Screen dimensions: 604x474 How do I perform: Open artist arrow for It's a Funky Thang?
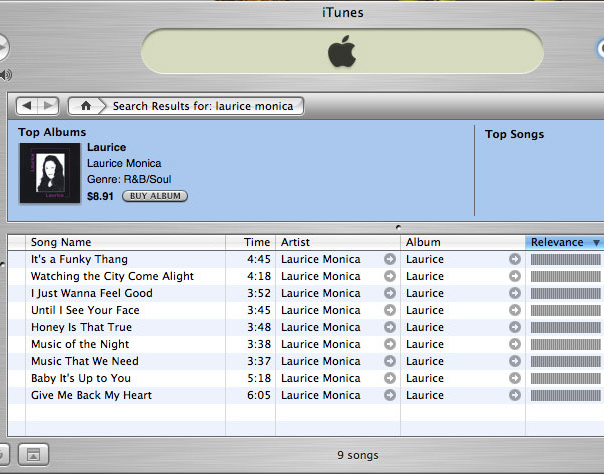[x=390, y=259]
